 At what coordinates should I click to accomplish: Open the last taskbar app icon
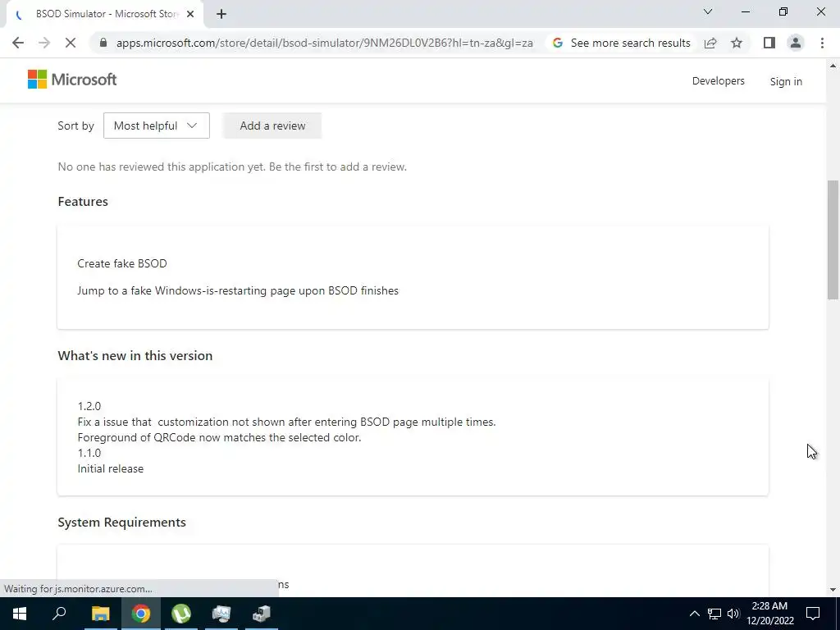pyautogui.click(x=262, y=614)
